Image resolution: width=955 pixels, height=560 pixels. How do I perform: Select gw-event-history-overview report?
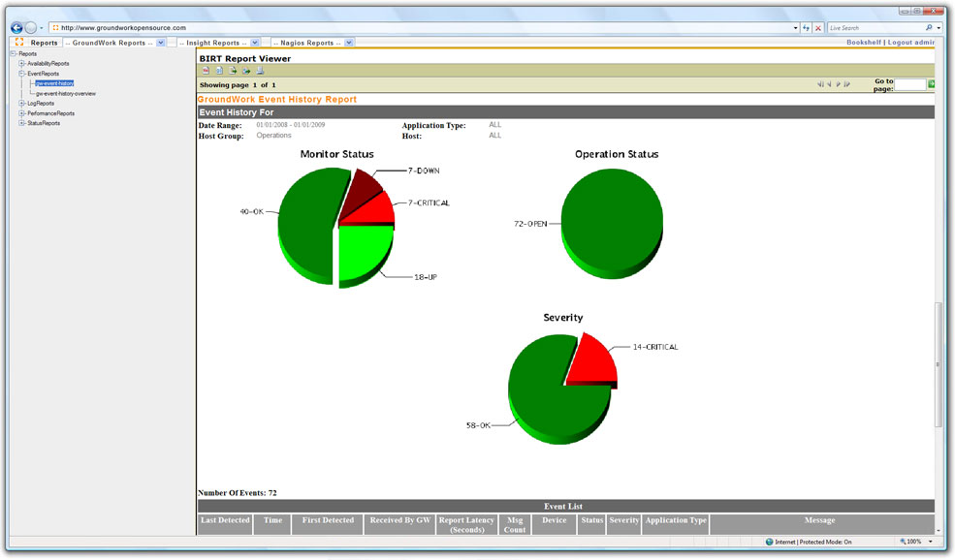[66, 94]
